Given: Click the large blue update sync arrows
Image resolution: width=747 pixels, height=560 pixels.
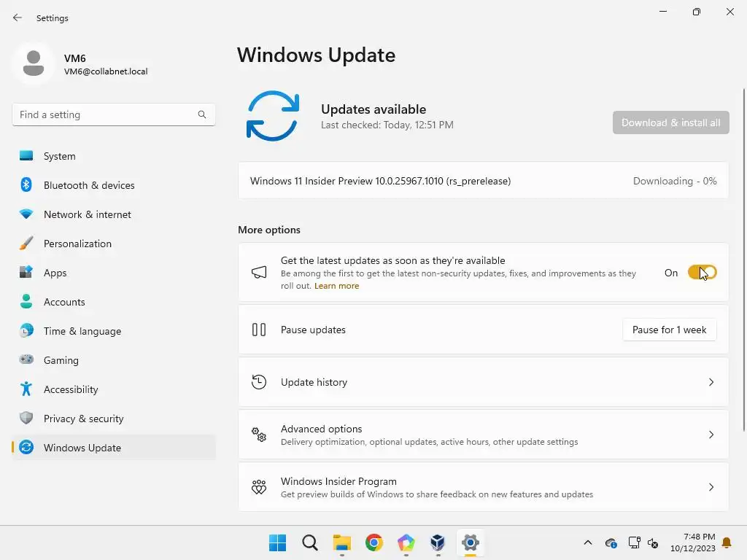Looking at the screenshot, I should (273, 116).
